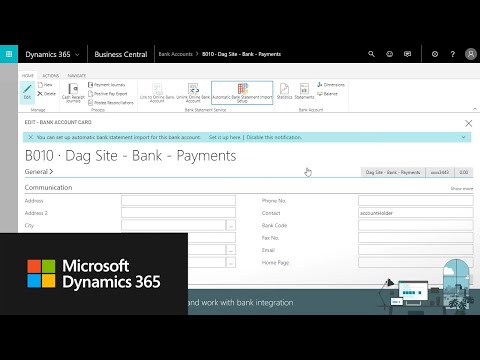
Task: Open the chat message icon in header
Action: 407,54
